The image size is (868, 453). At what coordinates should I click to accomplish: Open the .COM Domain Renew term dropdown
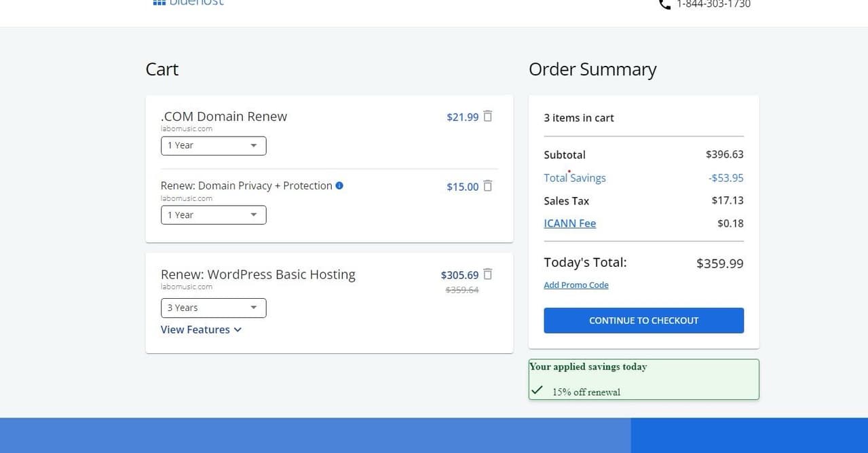click(x=213, y=145)
